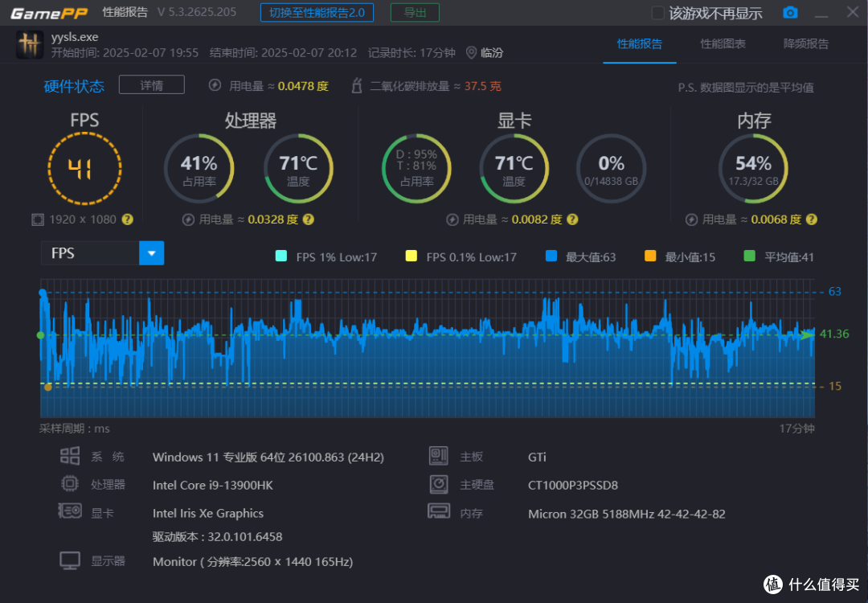Click the FPS 41 dial gauge

(x=84, y=168)
